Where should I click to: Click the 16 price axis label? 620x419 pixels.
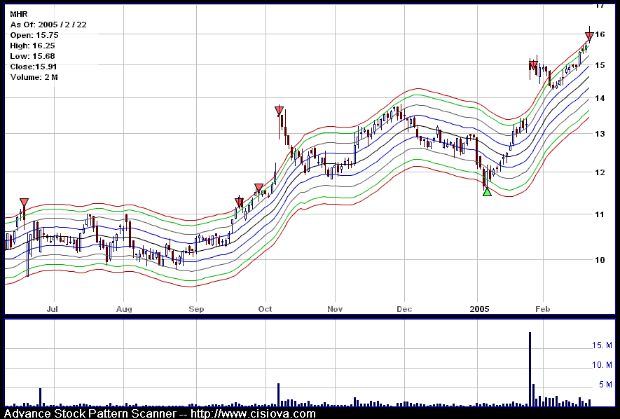[x=600, y=34]
